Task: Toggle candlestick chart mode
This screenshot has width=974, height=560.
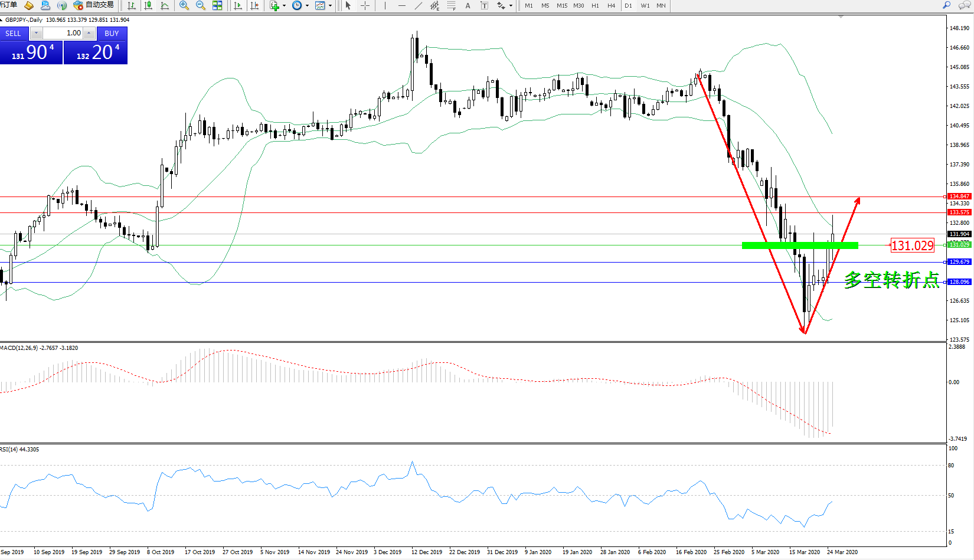Action: point(148,5)
